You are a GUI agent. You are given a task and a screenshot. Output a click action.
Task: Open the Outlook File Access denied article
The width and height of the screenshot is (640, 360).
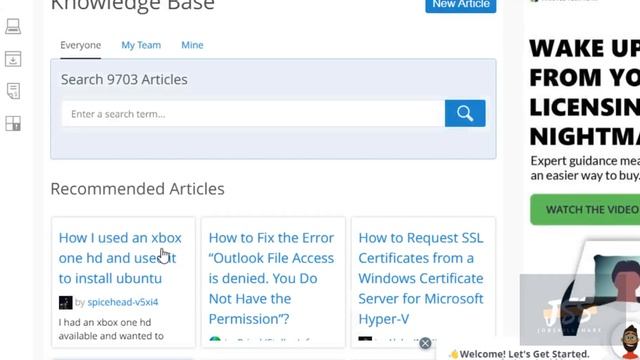tap(271, 278)
